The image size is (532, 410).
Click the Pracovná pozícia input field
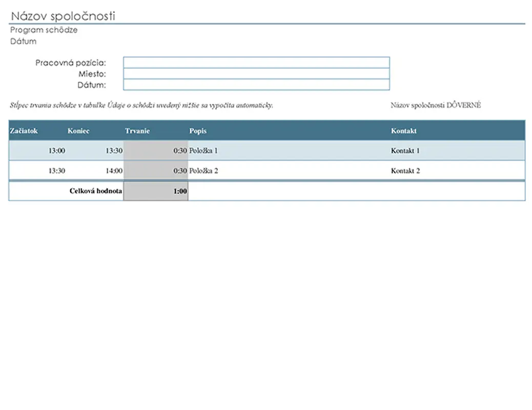(256, 62)
